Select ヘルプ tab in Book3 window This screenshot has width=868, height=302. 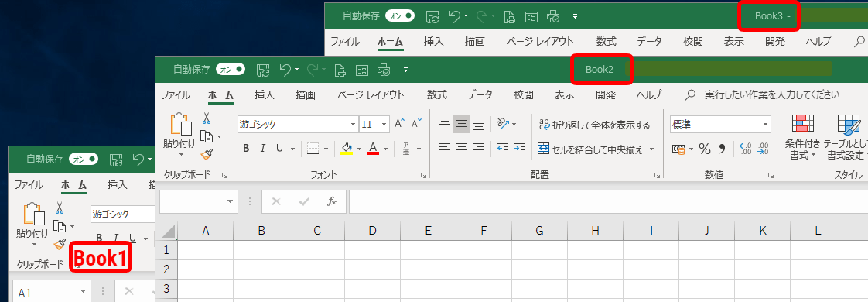pyautogui.click(x=818, y=42)
